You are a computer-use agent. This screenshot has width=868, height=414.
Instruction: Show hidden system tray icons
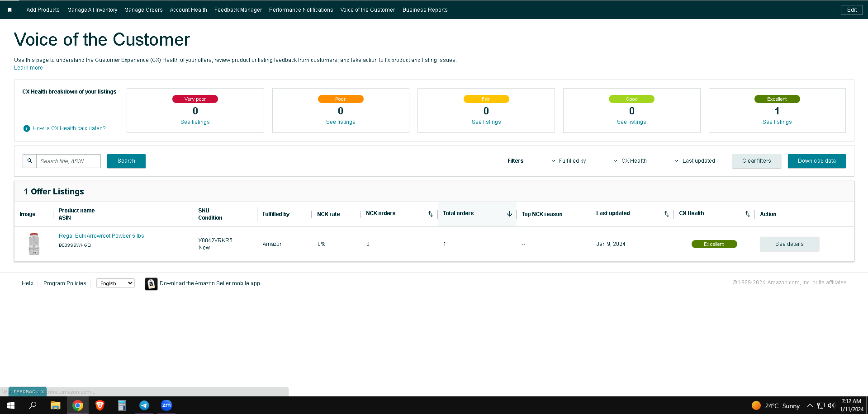pyautogui.click(x=810, y=405)
